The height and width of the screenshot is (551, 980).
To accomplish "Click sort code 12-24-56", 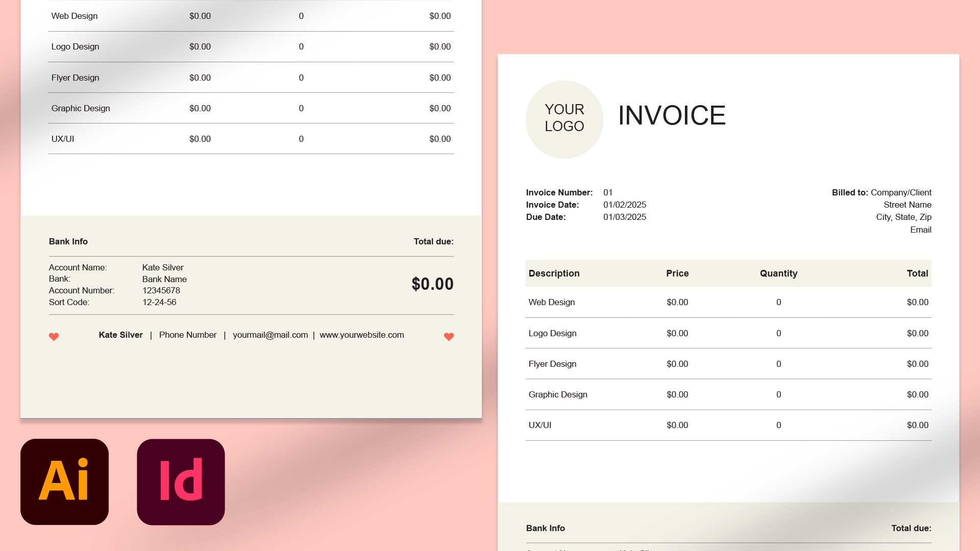I will pyautogui.click(x=159, y=302).
